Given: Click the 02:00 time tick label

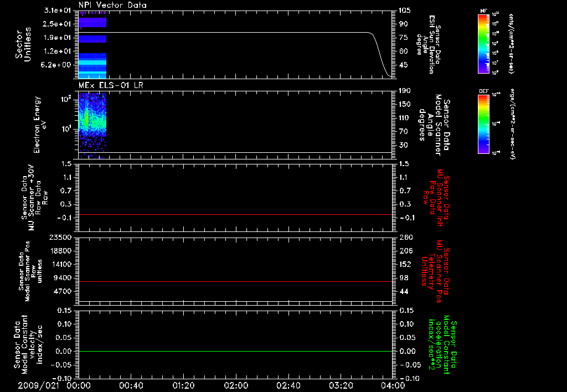Looking at the screenshot, I should pyautogui.click(x=236, y=385).
